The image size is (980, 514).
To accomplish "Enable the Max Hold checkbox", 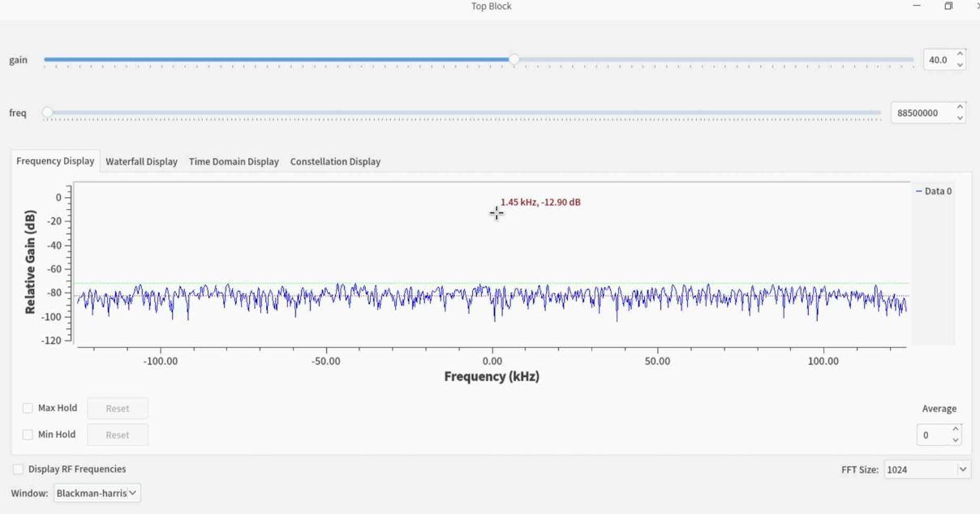I will tap(28, 408).
